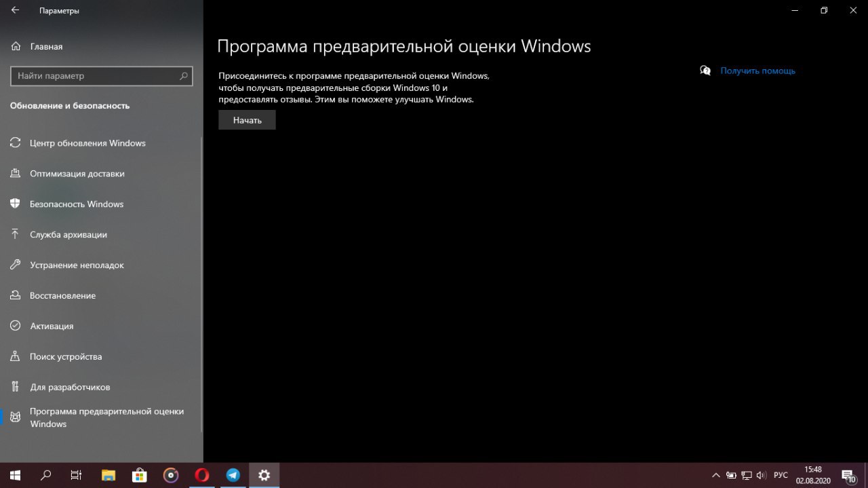Open taskbar search magnifier

[x=46, y=475]
